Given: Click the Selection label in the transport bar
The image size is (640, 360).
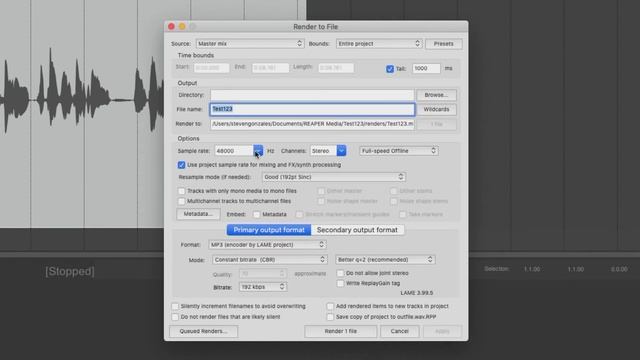Looking at the screenshot, I should [x=496, y=269].
